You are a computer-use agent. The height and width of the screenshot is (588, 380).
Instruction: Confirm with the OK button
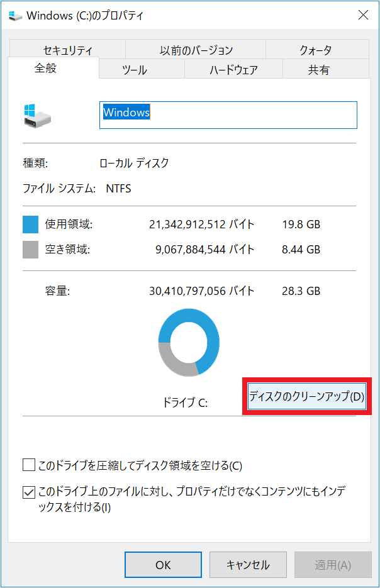pyautogui.click(x=163, y=565)
